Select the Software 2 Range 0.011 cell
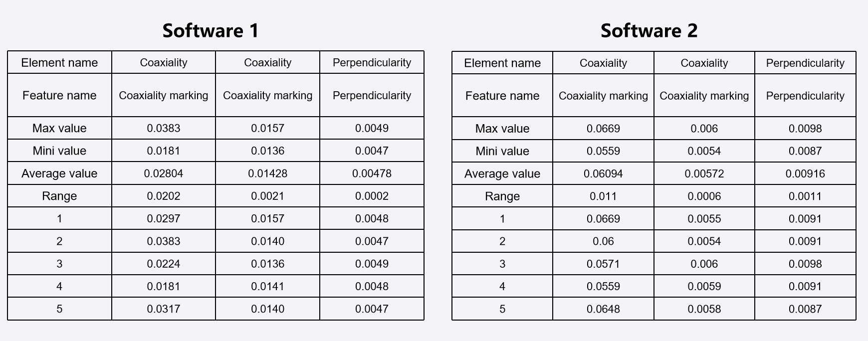Screen dimensions: 868x341 click(603, 196)
